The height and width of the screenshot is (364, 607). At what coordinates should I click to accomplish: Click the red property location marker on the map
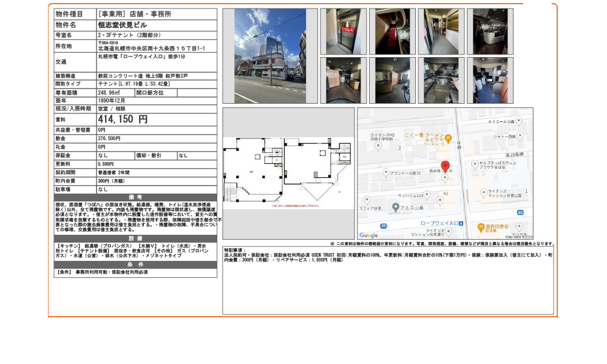[x=445, y=164]
